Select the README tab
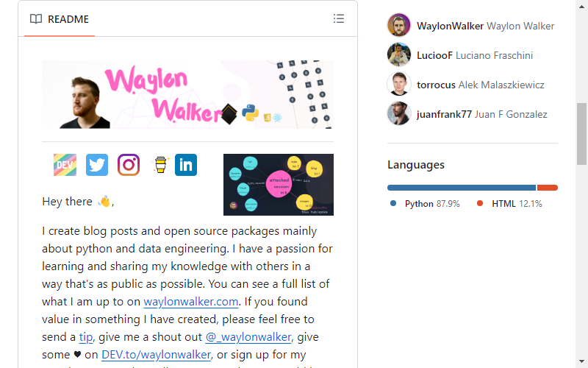 (x=60, y=19)
